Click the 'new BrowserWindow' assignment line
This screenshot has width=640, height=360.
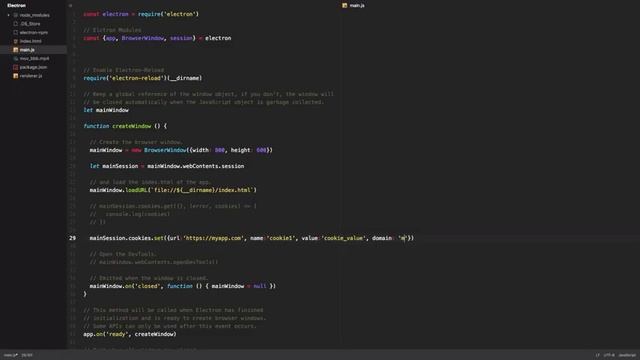[x=181, y=150]
